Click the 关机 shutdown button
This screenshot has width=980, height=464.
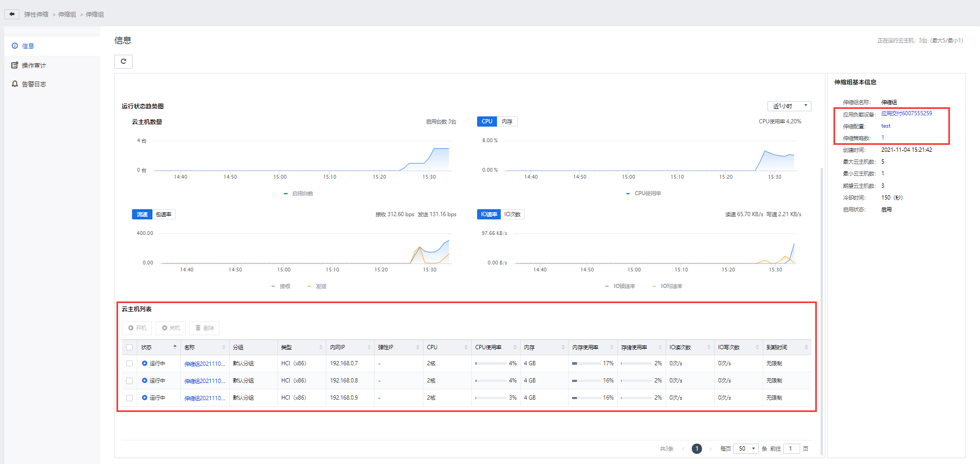(x=171, y=328)
